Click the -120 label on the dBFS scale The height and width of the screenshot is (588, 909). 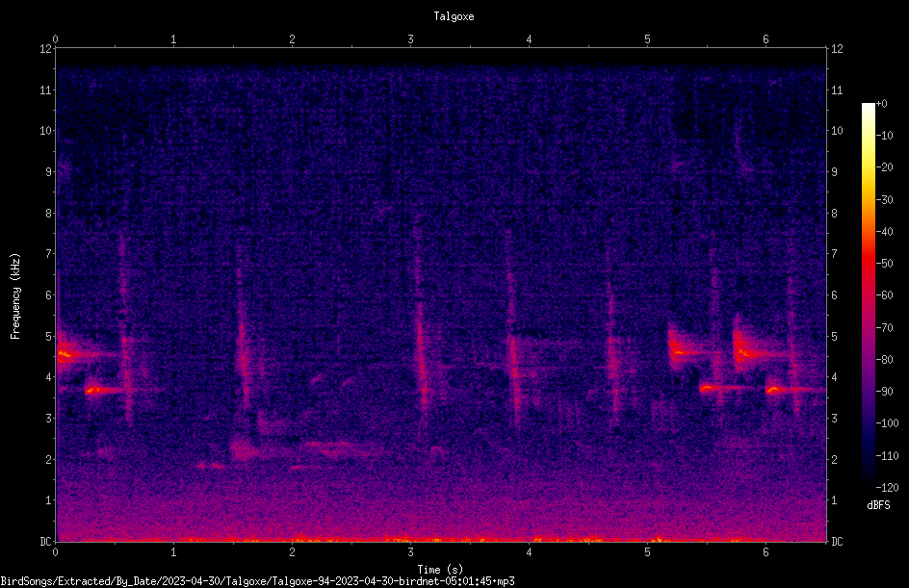(887, 487)
